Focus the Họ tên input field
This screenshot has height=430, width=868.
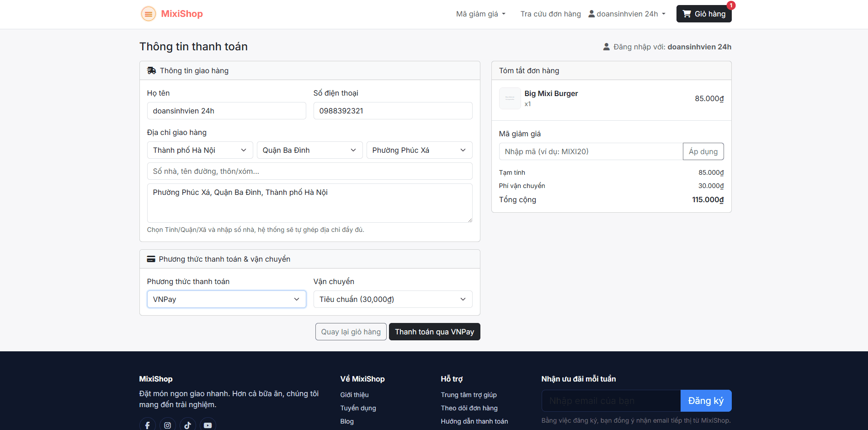point(226,111)
